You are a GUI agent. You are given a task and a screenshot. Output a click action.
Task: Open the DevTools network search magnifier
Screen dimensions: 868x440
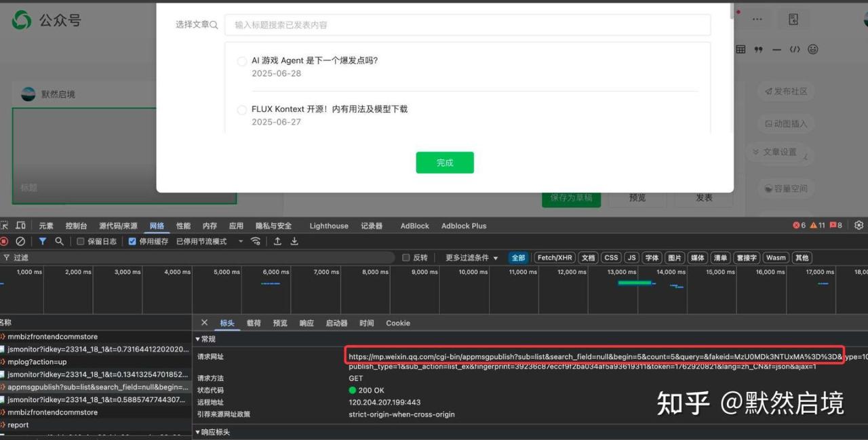pos(60,241)
